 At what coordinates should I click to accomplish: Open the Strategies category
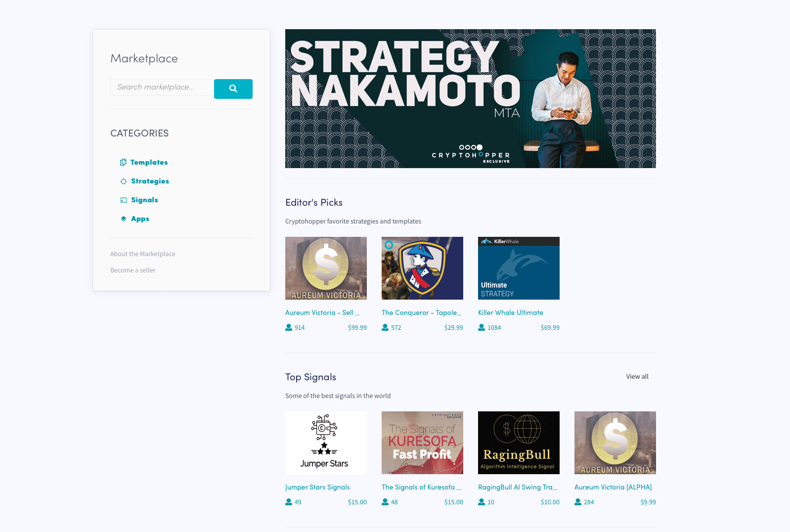coord(150,181)
